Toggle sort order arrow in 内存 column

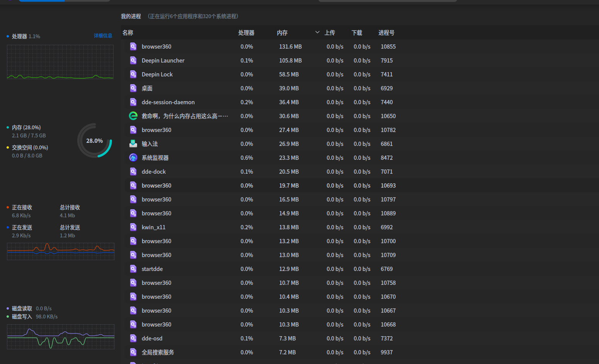(317, 32)
